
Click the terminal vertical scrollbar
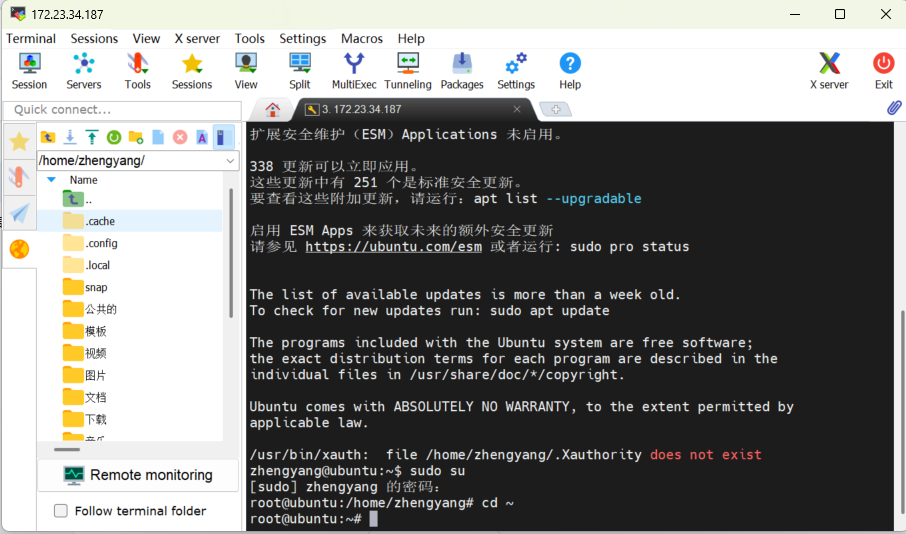pos(902,411)
